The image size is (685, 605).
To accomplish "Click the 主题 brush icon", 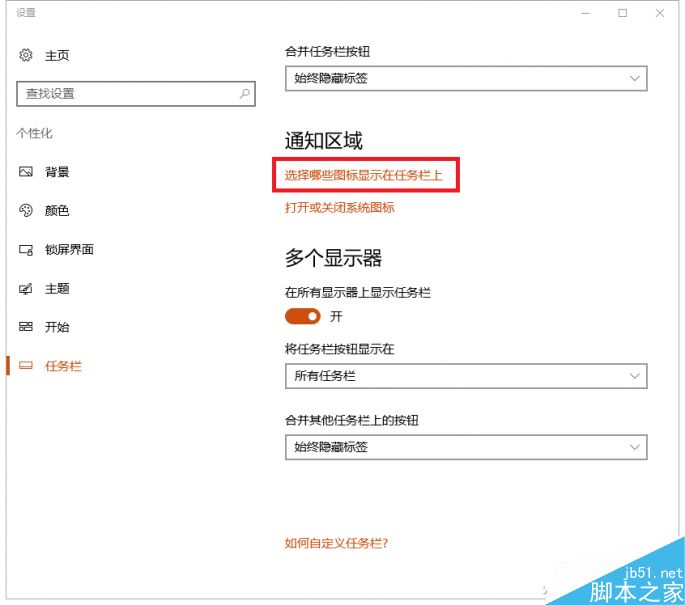I will (x=26, y=289).
